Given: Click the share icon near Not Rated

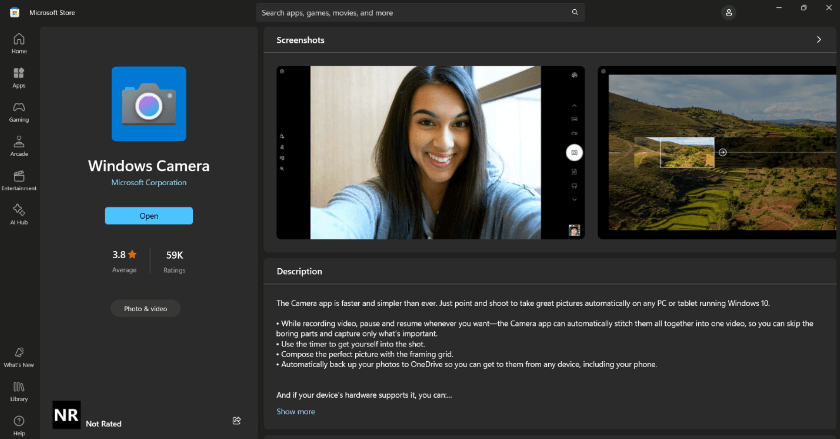Looking at the screenshot, I should [237, 421].
